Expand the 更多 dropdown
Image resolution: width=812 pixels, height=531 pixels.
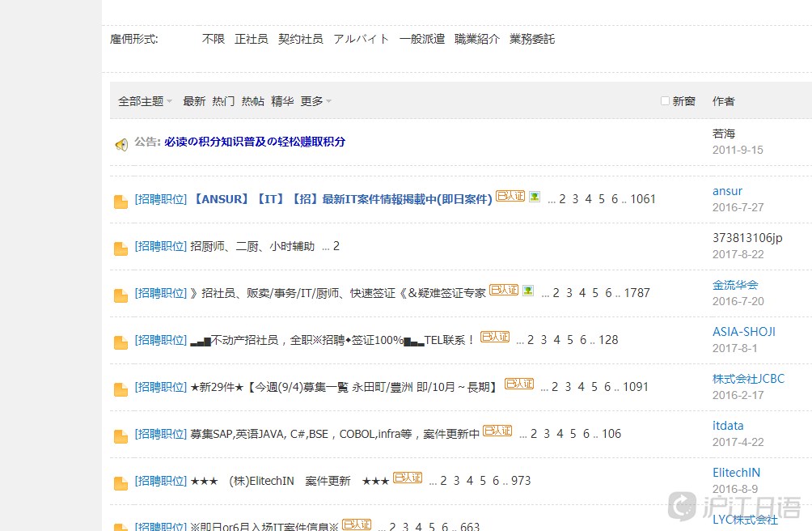click(x=315, y=101)
